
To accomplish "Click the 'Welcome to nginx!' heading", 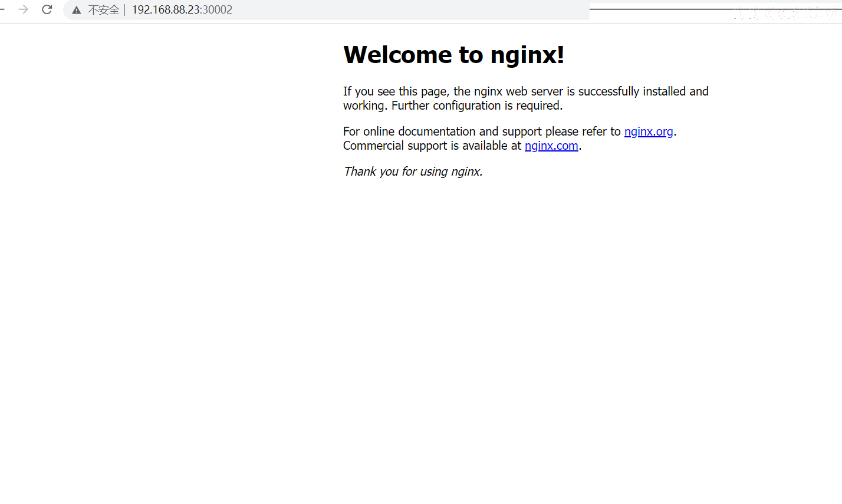I will click(454, 55).
